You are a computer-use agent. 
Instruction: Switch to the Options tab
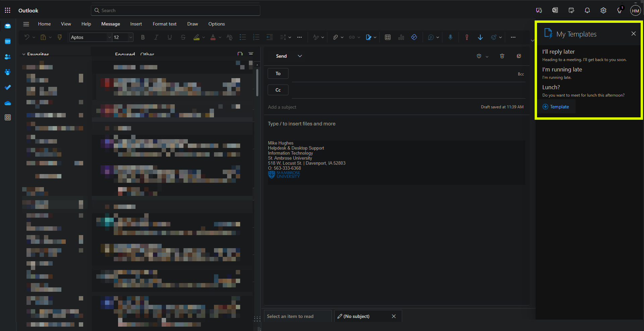pos(217,24)
